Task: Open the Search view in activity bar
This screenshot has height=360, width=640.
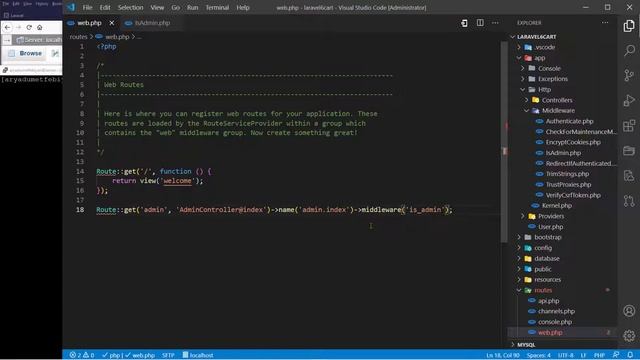Action: pos(629,51)
